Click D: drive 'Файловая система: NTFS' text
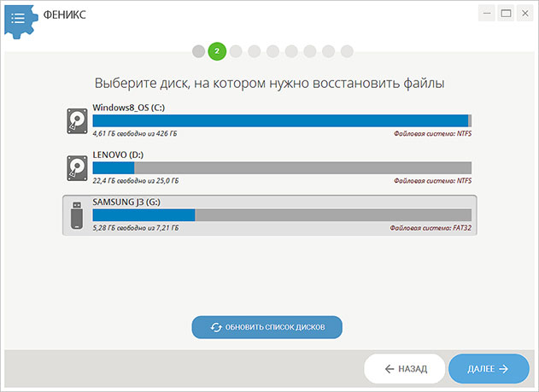The image size is (539, 392). [432, 181]
